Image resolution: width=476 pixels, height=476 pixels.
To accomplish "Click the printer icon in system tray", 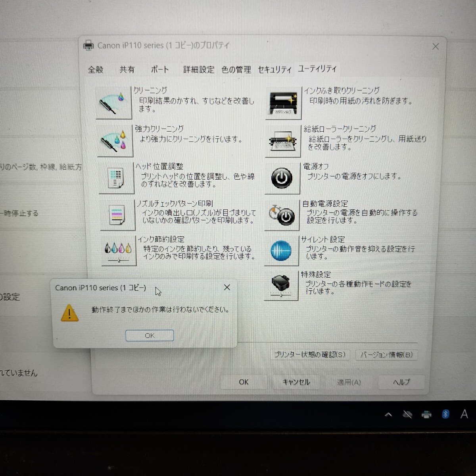I will pos(426,415).
